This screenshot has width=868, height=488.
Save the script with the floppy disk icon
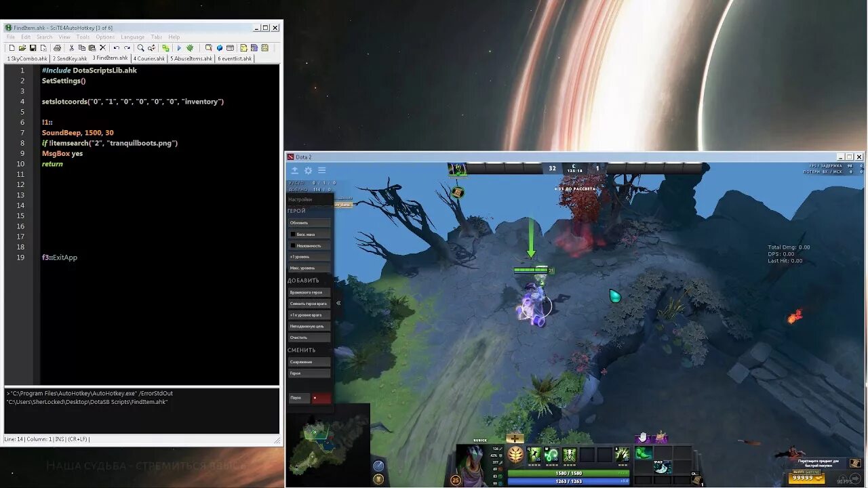click(33, 48)
